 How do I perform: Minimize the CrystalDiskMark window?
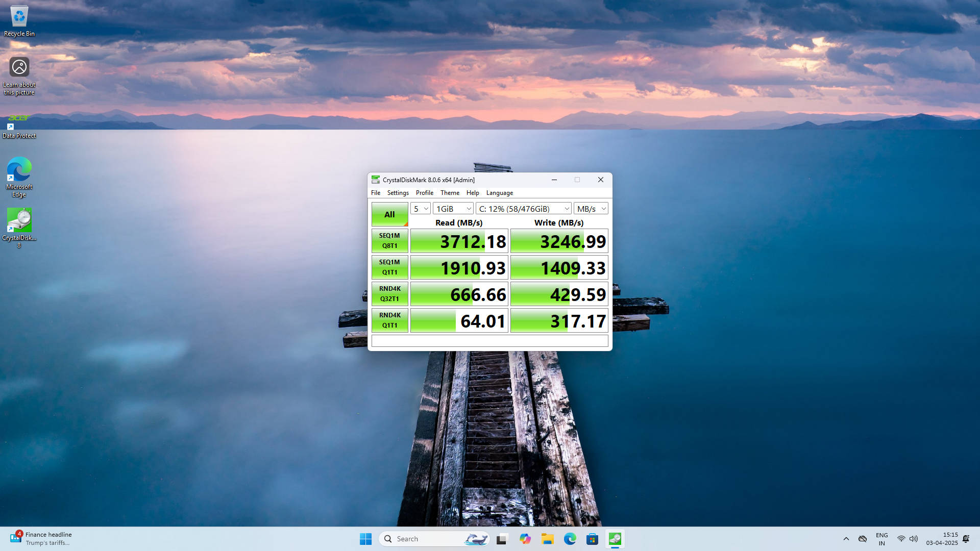click(x=554, y=180)
